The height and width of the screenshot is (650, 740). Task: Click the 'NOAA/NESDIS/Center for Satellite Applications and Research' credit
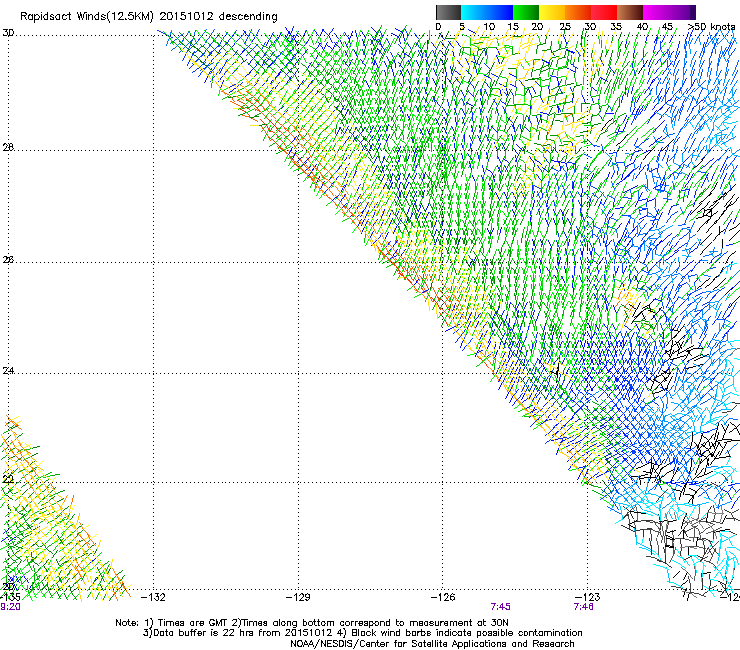(432, 644)
